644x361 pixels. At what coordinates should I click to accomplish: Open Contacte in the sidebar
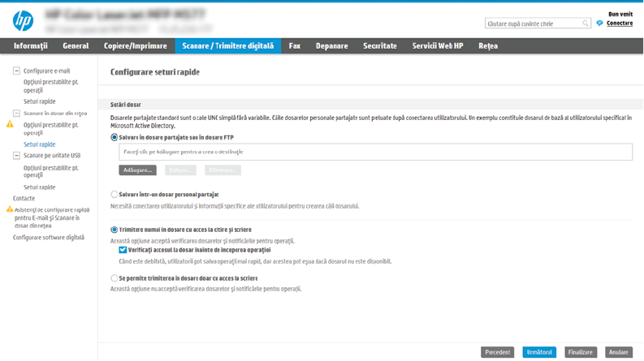(24, 198)
